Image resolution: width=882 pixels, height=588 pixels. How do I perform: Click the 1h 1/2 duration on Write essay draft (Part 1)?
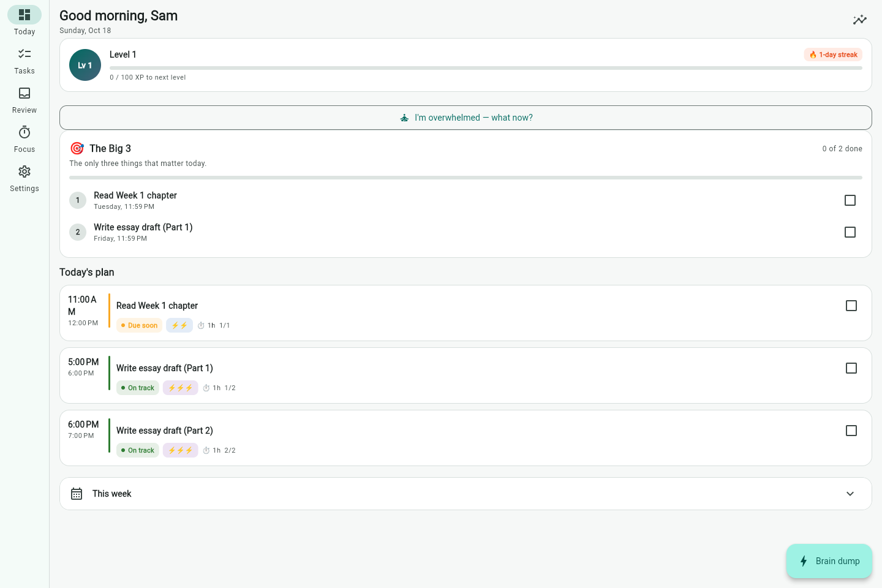point(219,388)
